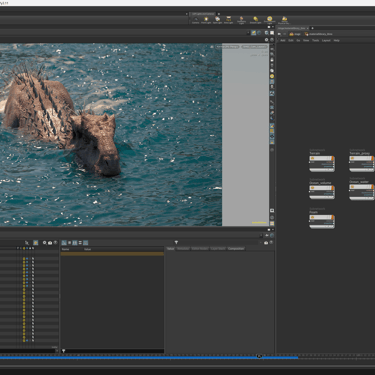Open the renderer dropdown Karma in viewport

(227, 47)
